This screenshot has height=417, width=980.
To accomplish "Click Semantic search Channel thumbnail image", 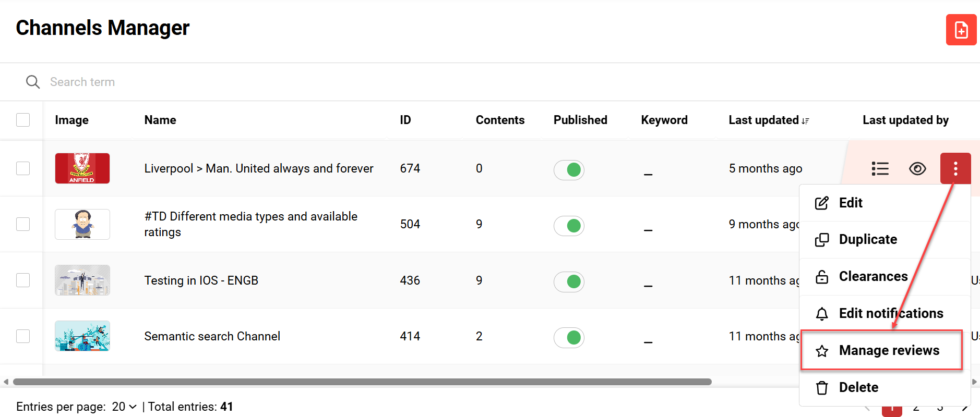I will (82, 336).
